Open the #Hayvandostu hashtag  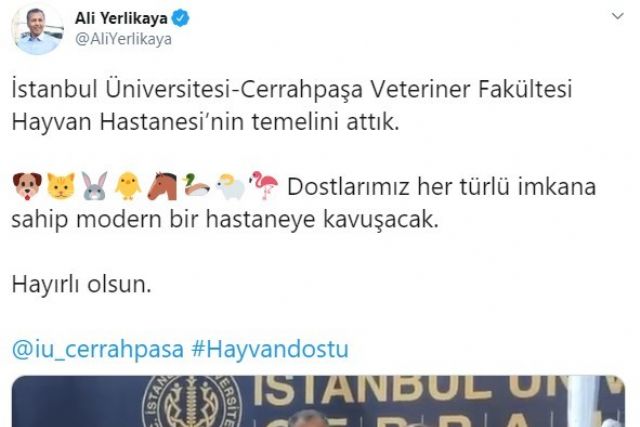(270, 349)
